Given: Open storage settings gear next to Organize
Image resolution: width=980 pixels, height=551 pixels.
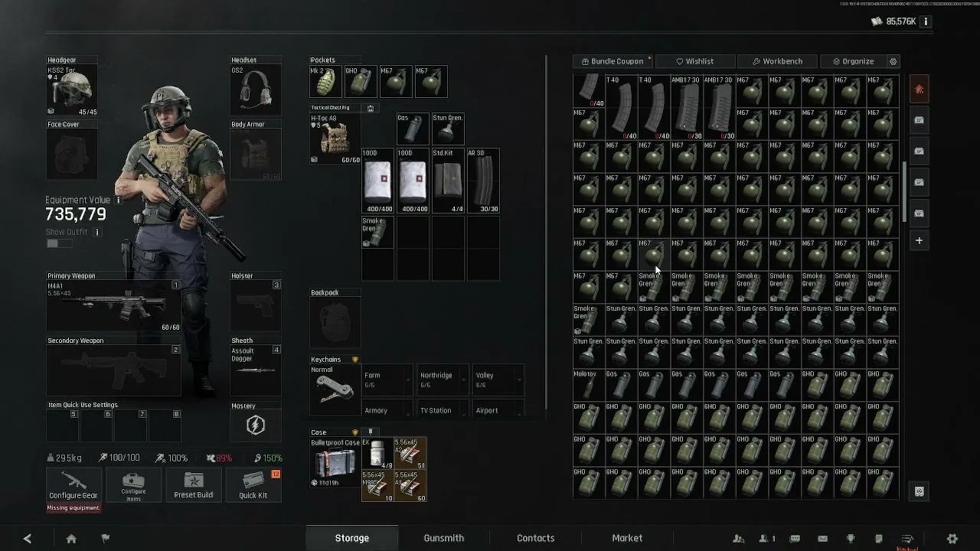Looking at the screenshot, I should pos(893,61).
